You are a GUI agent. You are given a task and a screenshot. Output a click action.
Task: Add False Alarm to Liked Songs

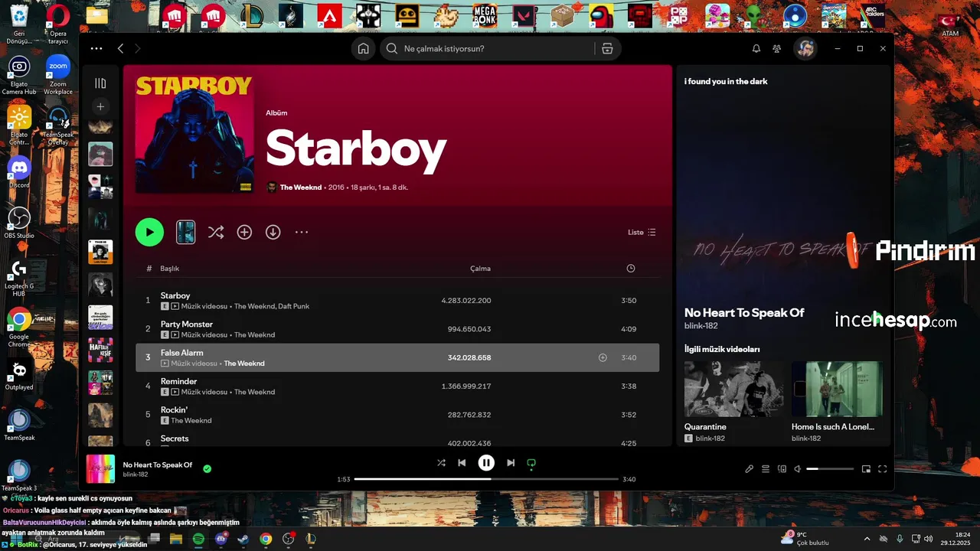click(603, 357)
